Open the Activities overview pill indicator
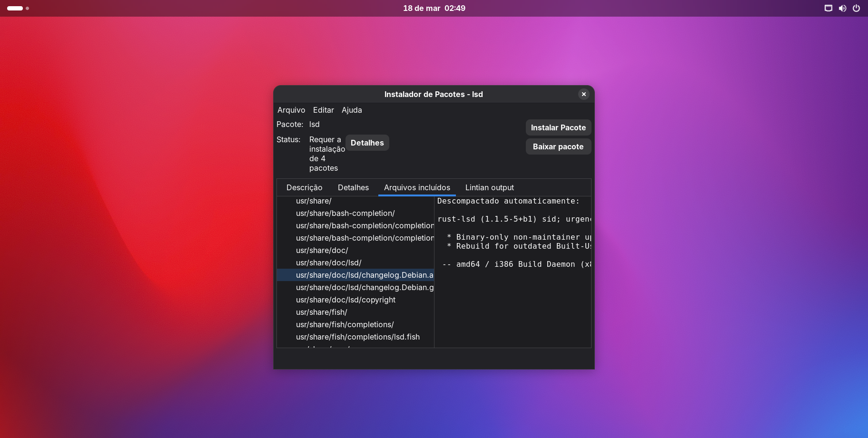The image size is (868, 438). point(15,8)
